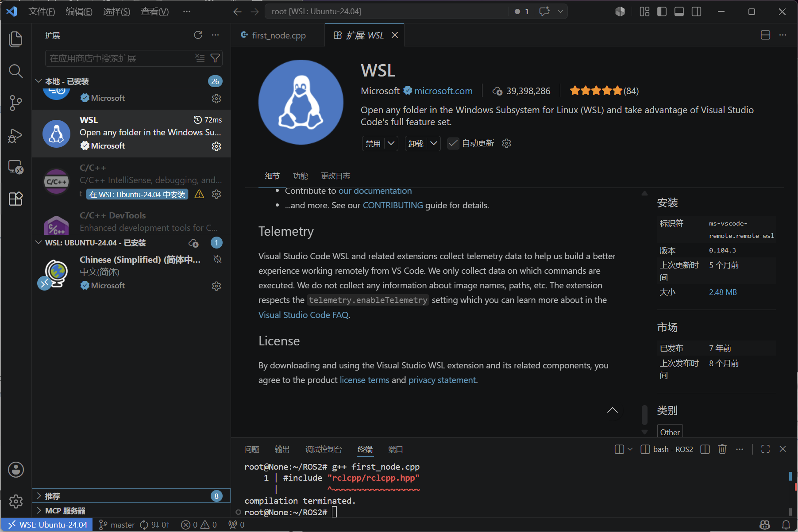Toggle the bottom panel visibility
The height and width of the screenshot is (532, 798).
679,11
